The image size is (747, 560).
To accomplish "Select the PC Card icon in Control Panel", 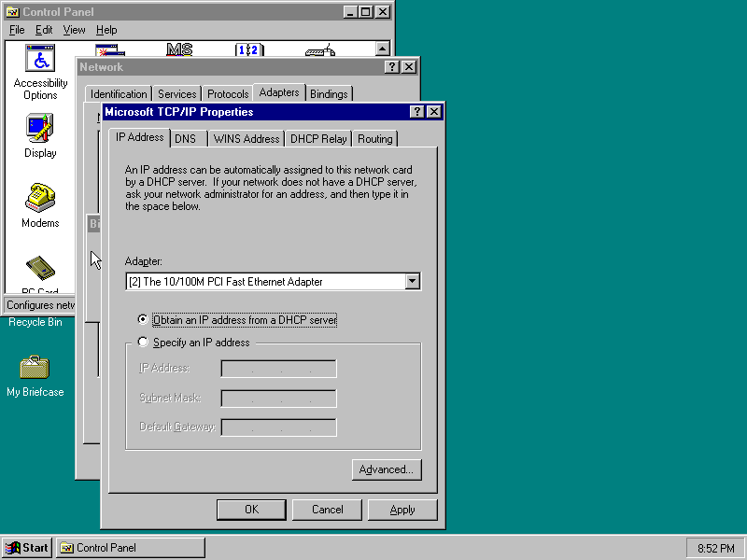I will (40, 268).
